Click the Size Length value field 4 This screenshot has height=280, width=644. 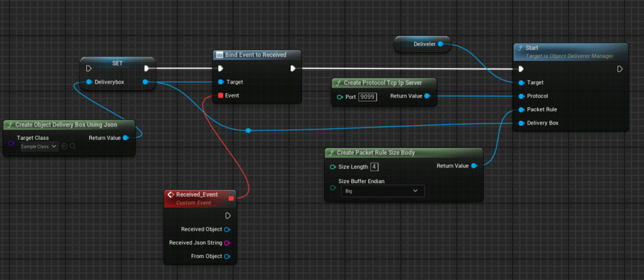coord(374,167)
